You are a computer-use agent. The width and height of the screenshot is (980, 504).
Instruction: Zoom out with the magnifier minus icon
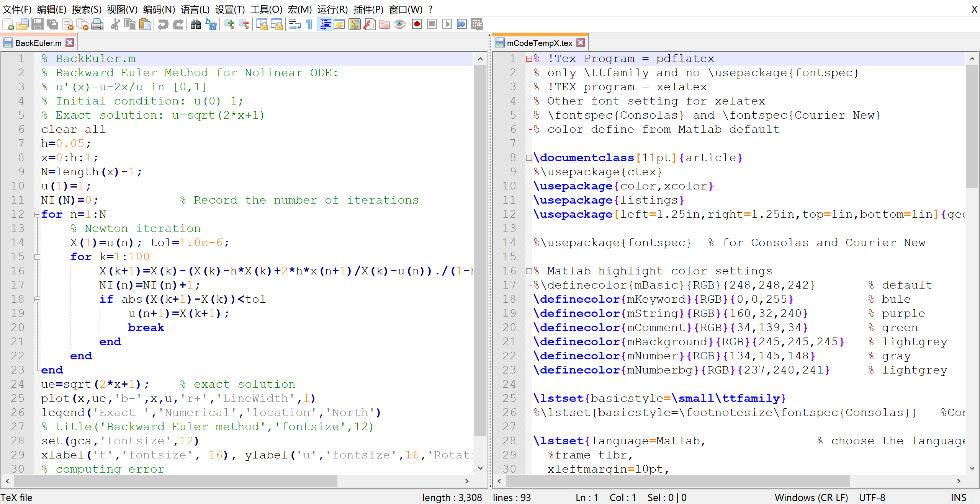pyautogui.click(x=244, y=24)
